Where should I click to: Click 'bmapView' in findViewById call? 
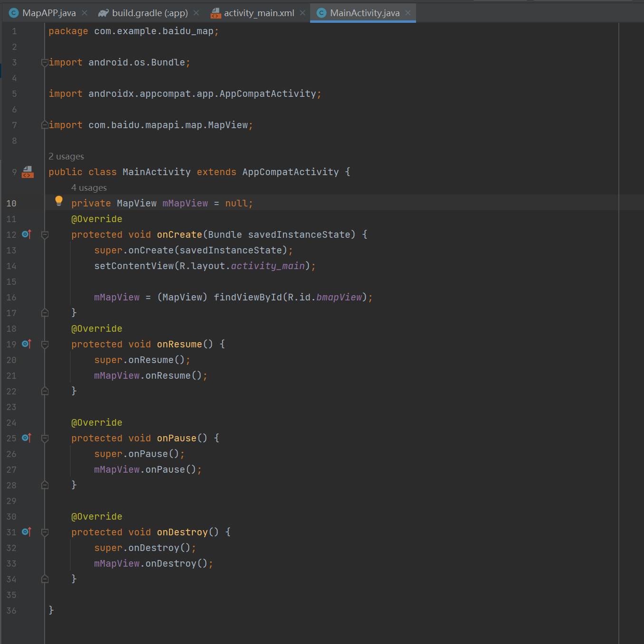coord(339,297)
